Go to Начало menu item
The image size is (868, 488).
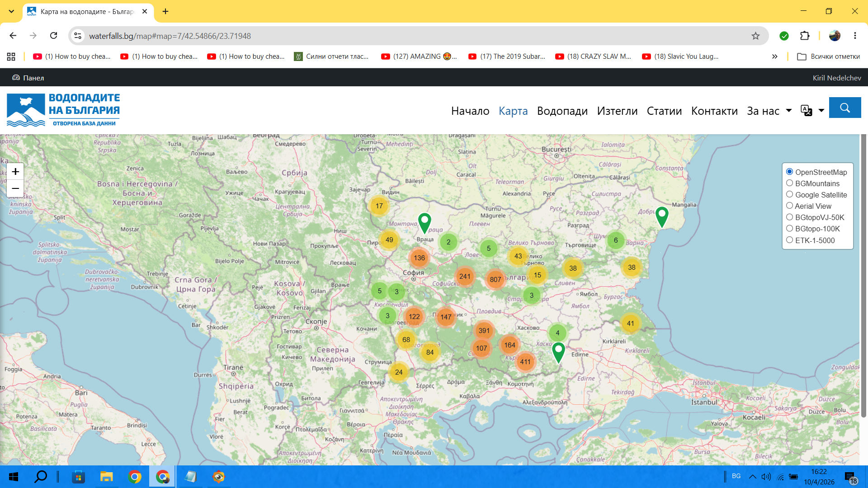(470, 111)
